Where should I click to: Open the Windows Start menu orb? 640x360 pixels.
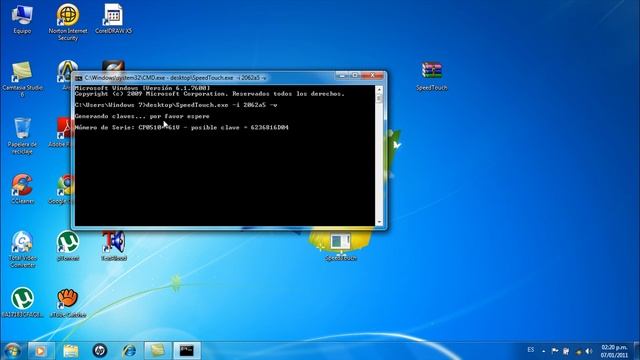(x=12, y=351)
